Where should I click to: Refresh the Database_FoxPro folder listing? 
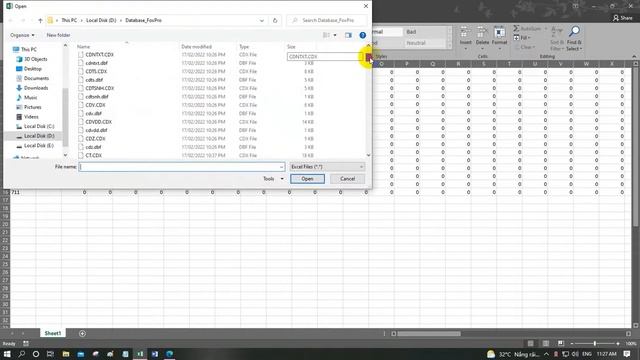(275, 20)
